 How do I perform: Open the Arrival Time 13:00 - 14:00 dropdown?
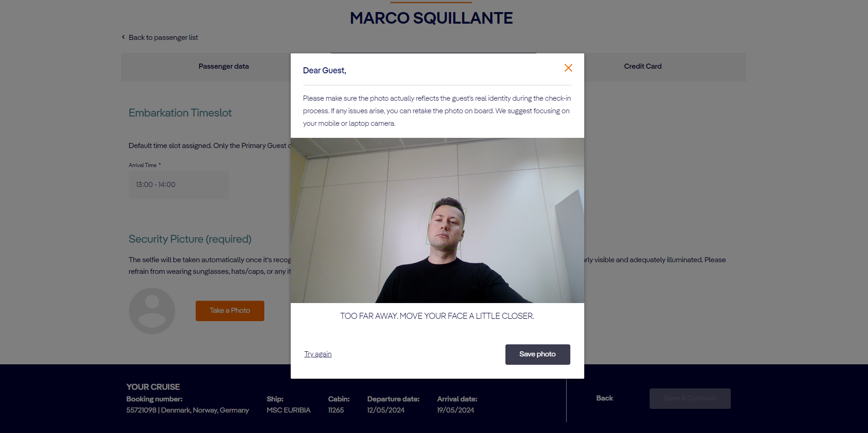tap(179, 185)
